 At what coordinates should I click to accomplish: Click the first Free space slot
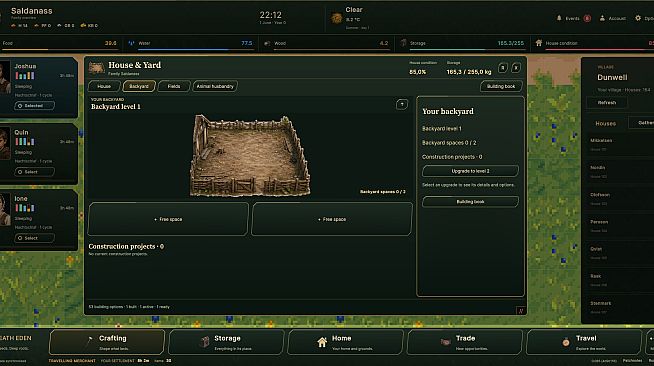[x=168, y=219]
